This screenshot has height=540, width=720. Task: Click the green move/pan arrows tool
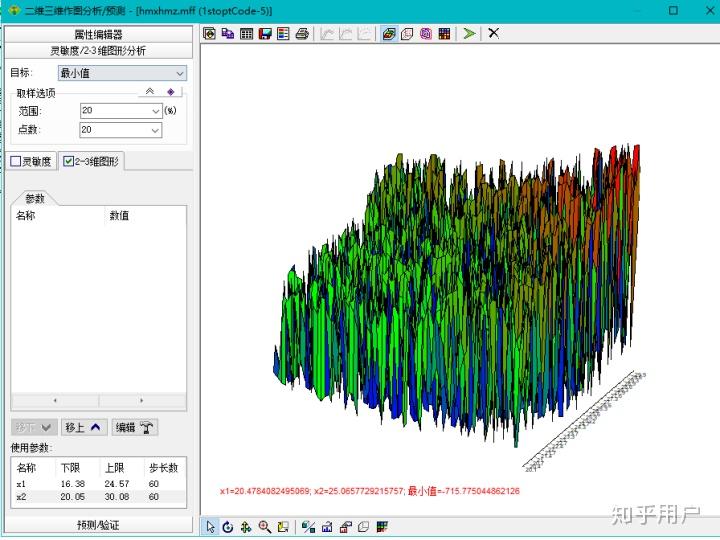tap(246, 527)
